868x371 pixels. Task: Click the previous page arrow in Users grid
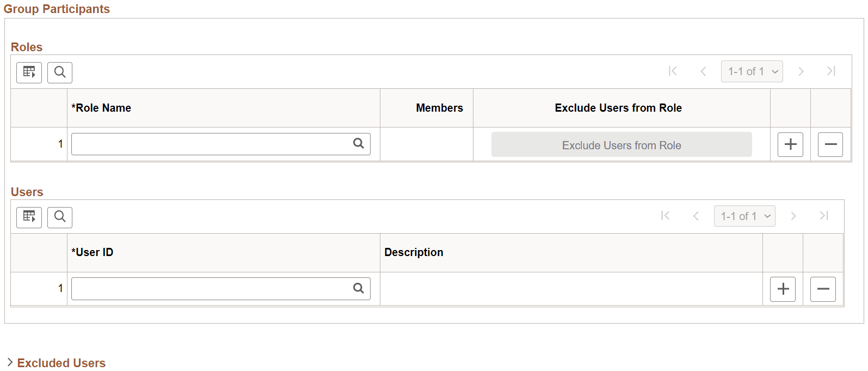(696, 216)
